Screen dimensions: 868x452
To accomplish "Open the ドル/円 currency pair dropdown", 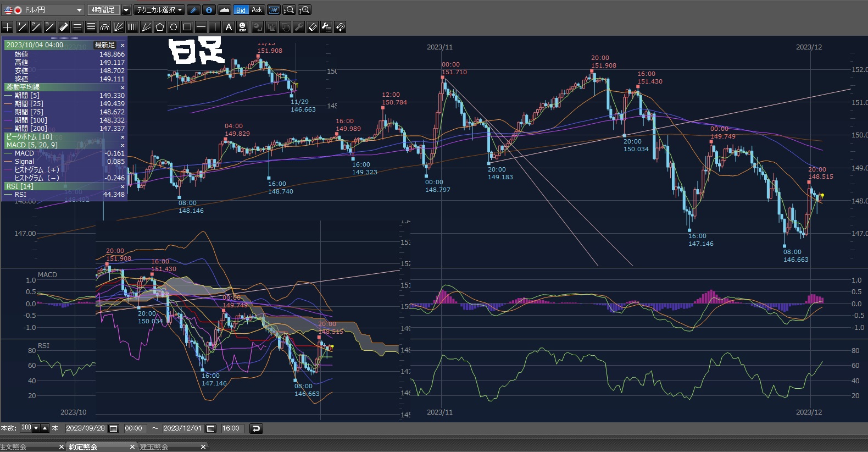I will click(x=79, y=10).
